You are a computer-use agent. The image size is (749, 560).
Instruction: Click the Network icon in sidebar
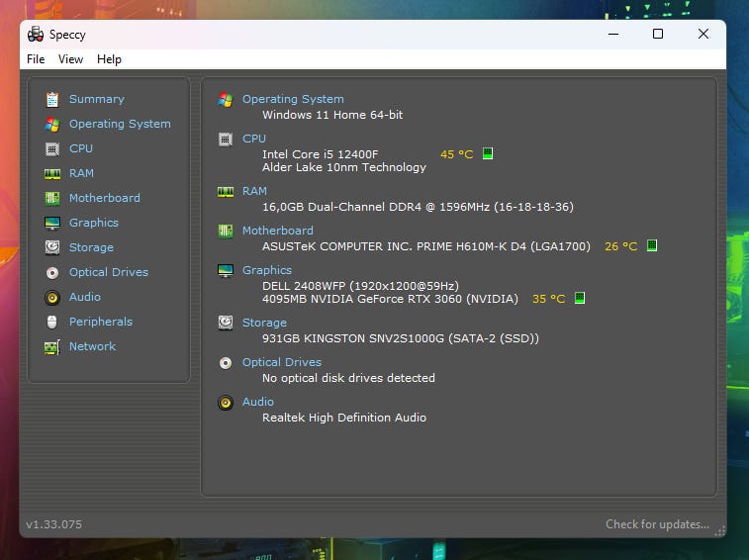tap(51, 347)
